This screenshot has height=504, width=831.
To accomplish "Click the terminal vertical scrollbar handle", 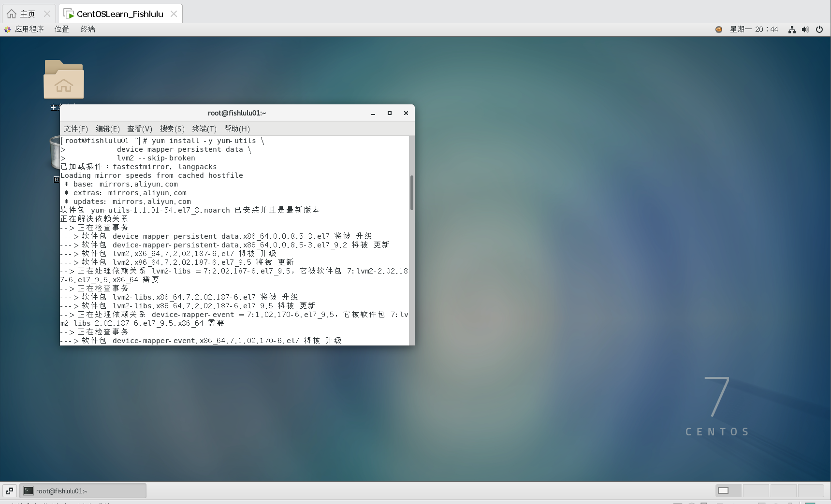I will click(x=412, y=193).
